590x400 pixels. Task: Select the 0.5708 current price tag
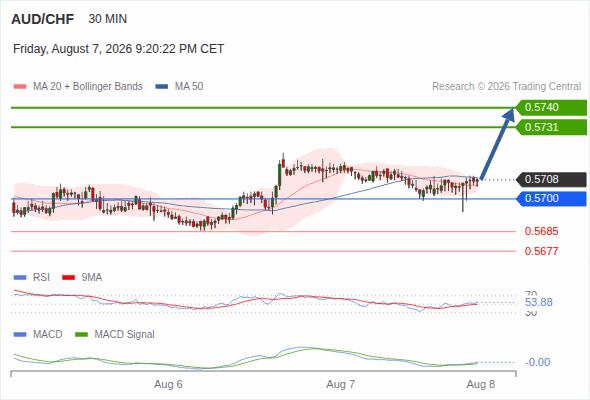tap(551, 179)
